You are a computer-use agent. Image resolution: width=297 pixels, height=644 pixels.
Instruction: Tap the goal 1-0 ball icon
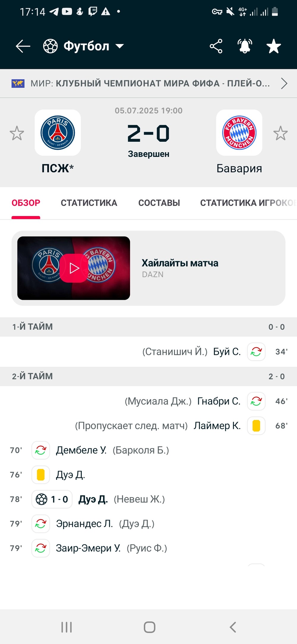42,499
